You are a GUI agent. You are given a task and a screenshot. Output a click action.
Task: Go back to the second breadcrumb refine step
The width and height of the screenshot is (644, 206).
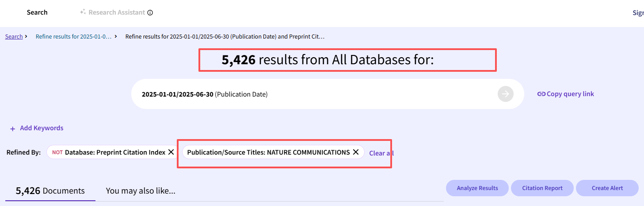[x=73, y=36]
